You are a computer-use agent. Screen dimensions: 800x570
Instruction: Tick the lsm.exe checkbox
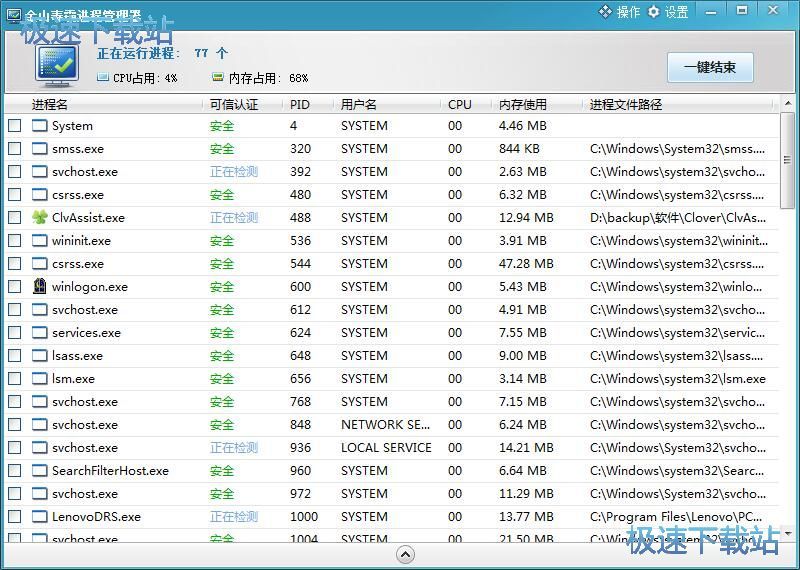(15, 379)
